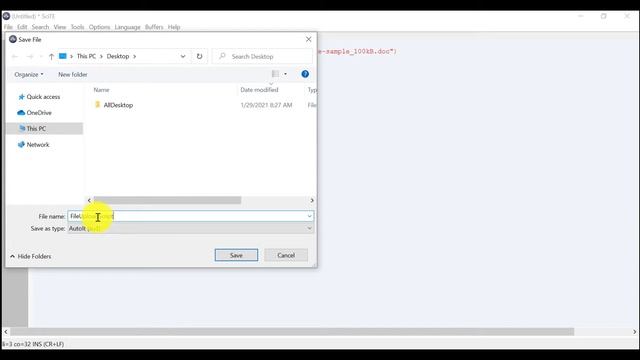Cancel the Save File dialog
This screenshot has width=640, height=360.
286,255
